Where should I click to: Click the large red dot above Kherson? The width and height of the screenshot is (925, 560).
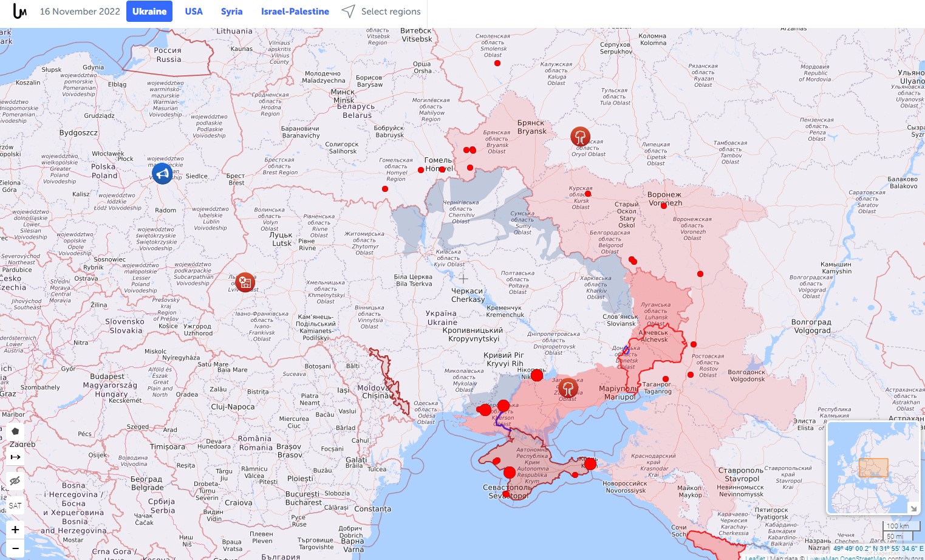coord(503,406)
